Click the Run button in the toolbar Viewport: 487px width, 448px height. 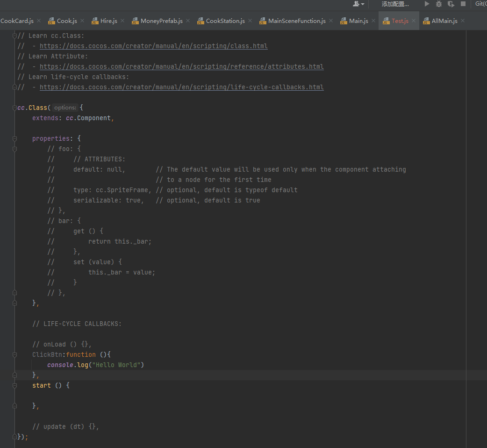(427, 4)
